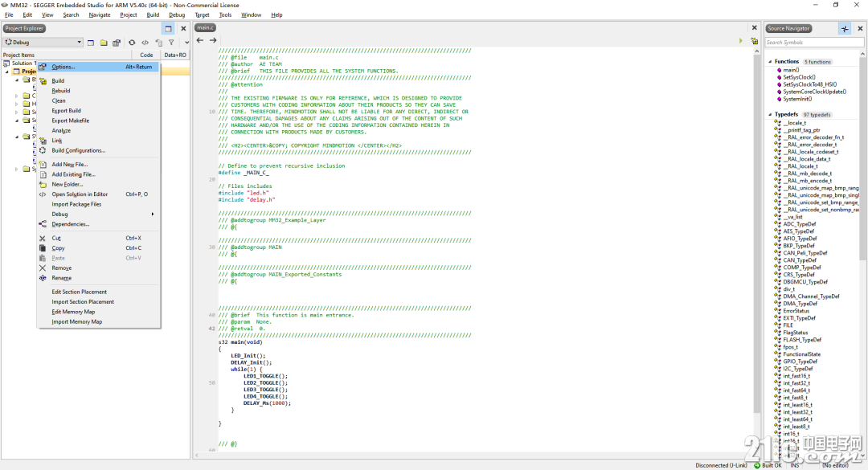Image resolution: width=868 pixels, height=470 pixels.
Task: Click the New Folder icon
Action: pyautogui.click(x=43, y=184)
